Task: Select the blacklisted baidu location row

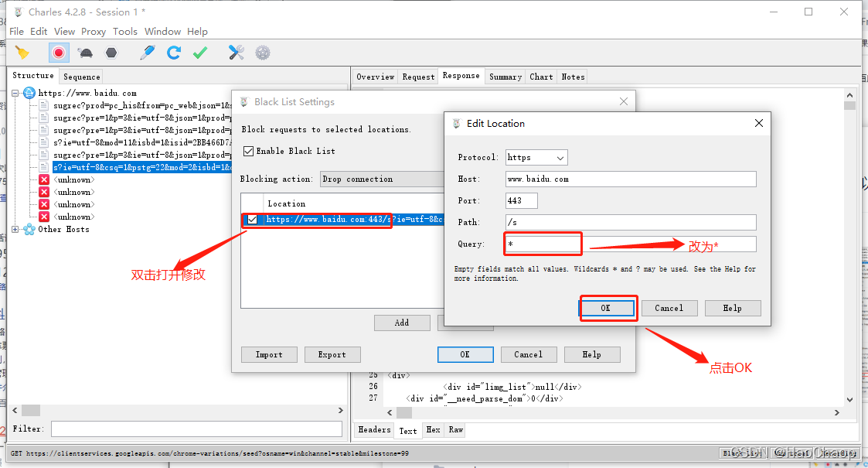Action: tap(343, 220)
